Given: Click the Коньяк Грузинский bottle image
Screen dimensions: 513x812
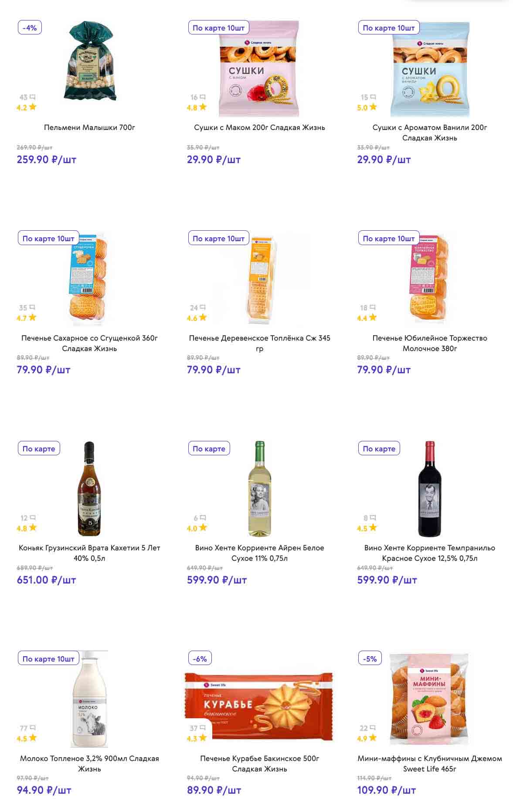Looking at the screenshot, I should [89, 489].
